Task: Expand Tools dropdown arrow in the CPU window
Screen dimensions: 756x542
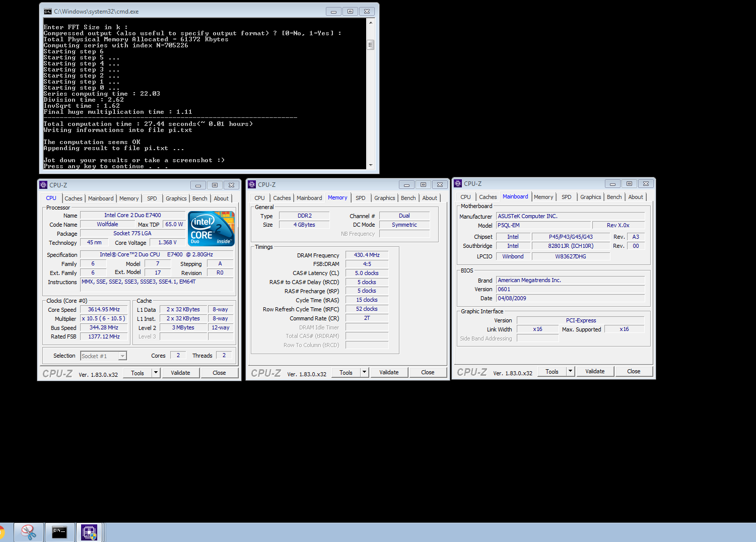Action: [156, 373]
